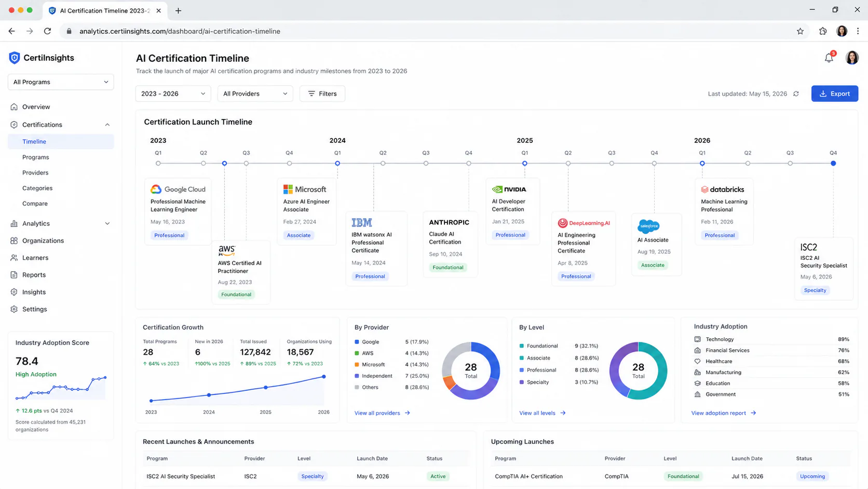The width and height of the screenshot is (868, 489).
Task: Click the Anthropic Claude AI Certification card
Action: (450, 244)
